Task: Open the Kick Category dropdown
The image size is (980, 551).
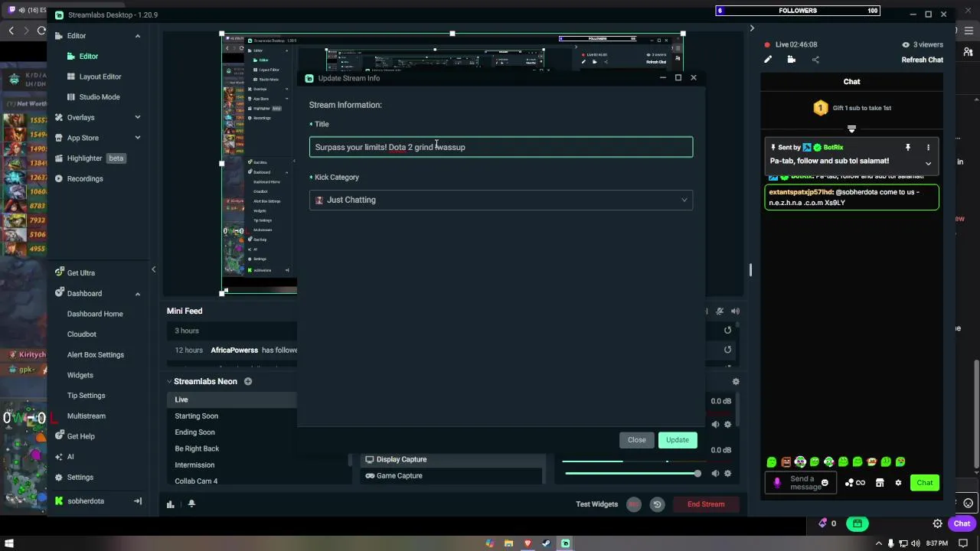Action: tap(501, 200)
